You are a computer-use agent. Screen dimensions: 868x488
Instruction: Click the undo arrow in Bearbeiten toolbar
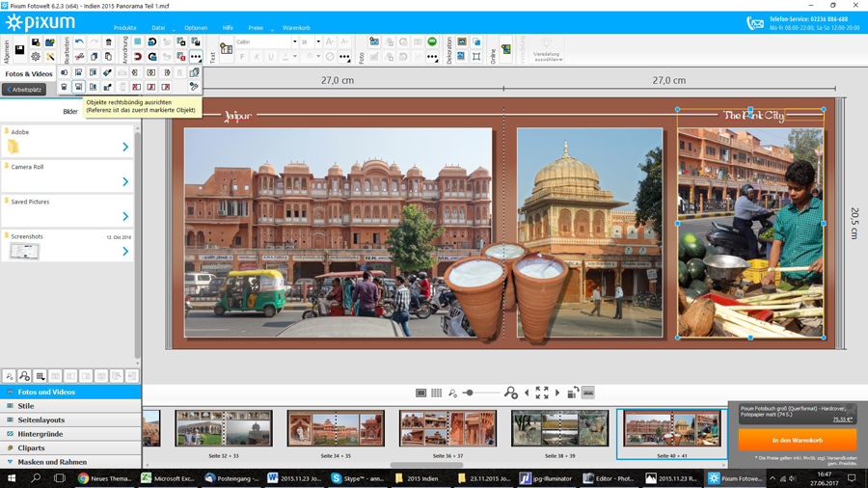pos(79,42)
